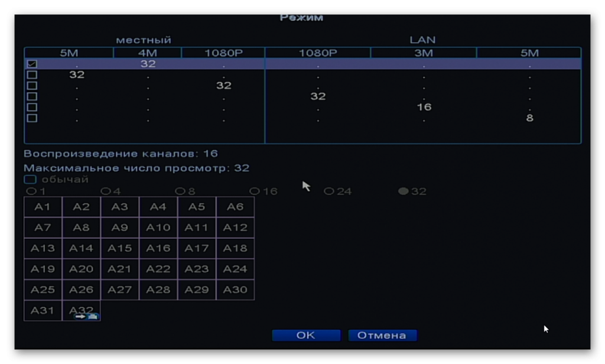
Task: Check the last row with LAN 5M 8
Action: point(32,118)
